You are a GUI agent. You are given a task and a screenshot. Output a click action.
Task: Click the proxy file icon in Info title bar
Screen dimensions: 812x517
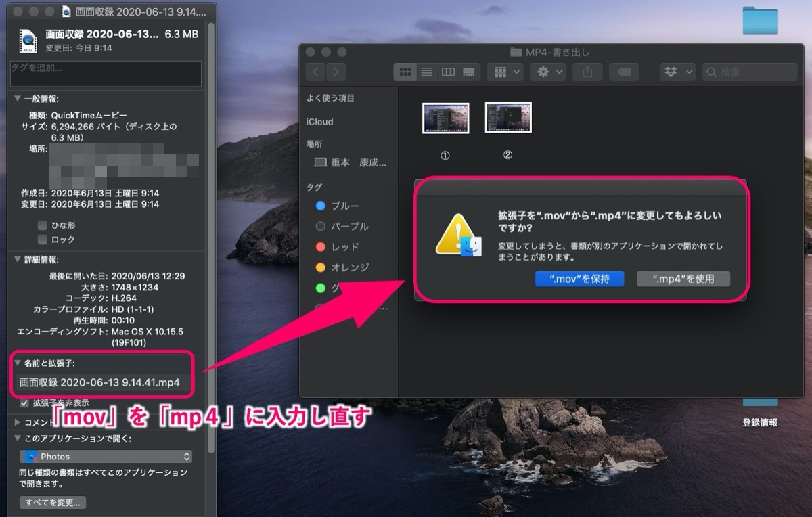(66, 12)
